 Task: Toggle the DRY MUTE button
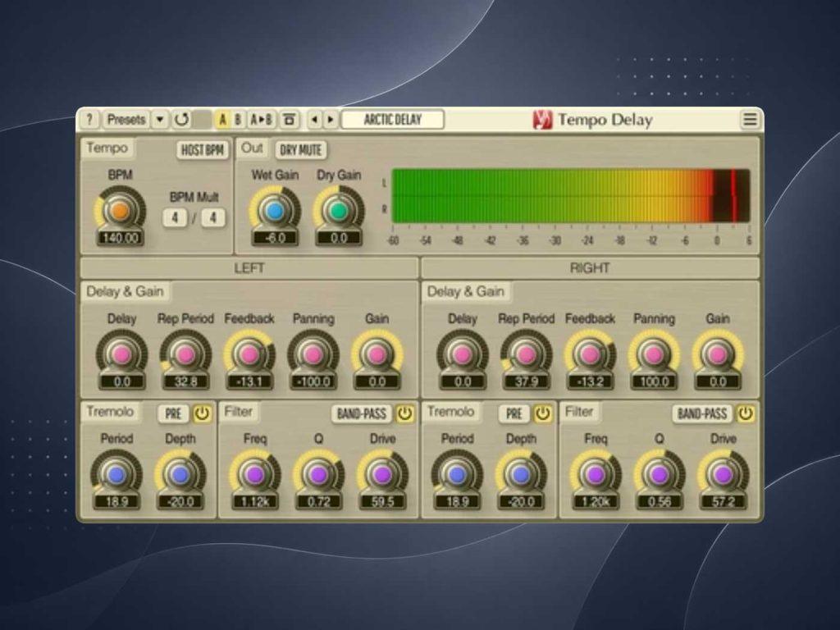[300, 150]
